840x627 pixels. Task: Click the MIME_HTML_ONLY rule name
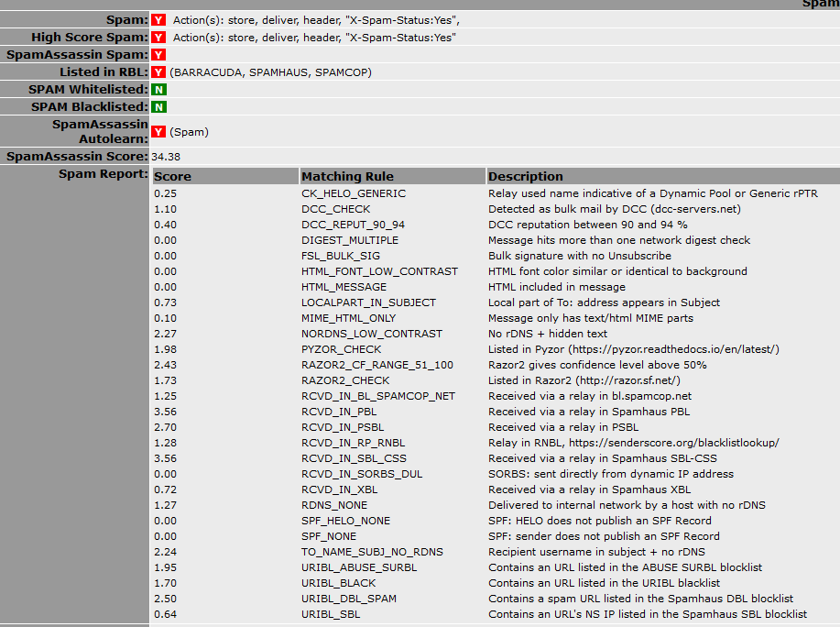[x=349, y=318]
